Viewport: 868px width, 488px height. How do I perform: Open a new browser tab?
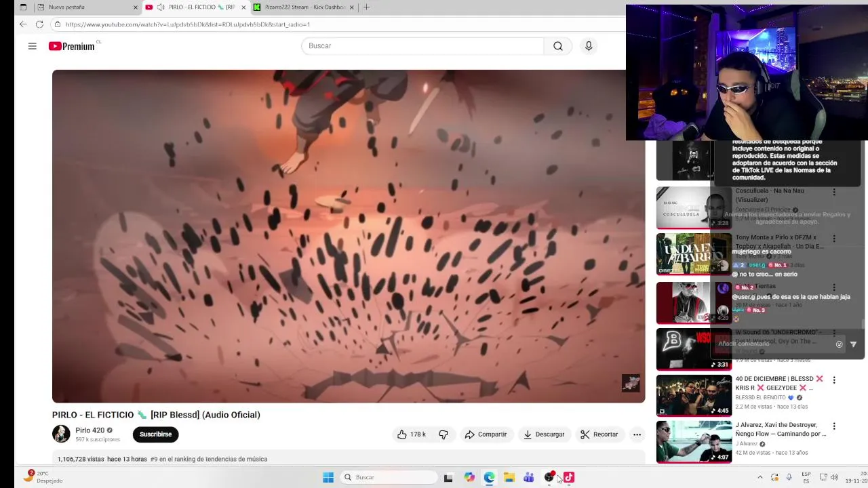[x=367, y=7]
